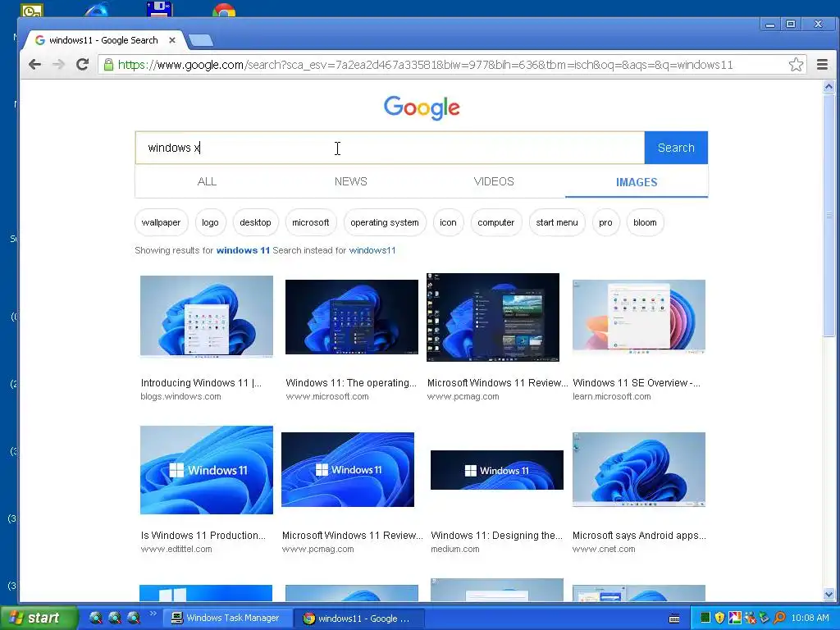Screen dimensions: 840x630
Task: Switch to Windows Task Manager taskbar button
Action: click(x=226, y=619)
